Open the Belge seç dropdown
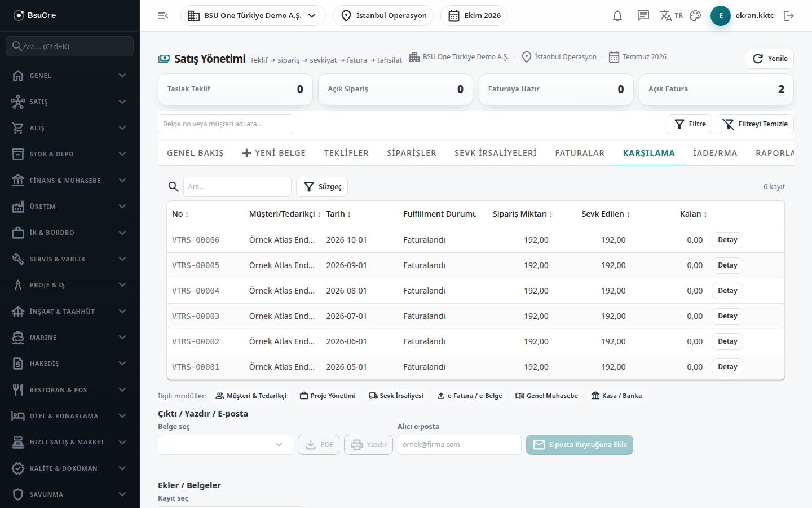Screen dimensions: 812x508 click(226, 445)
